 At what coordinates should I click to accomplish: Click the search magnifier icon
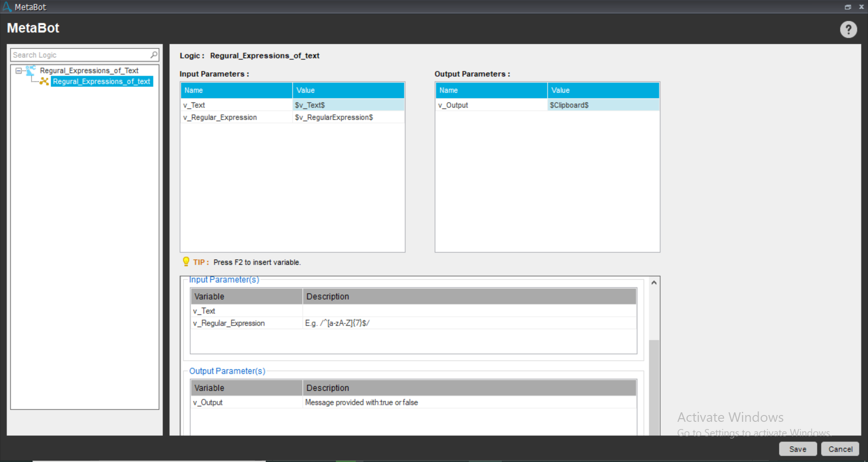click(x=154, y=55)
